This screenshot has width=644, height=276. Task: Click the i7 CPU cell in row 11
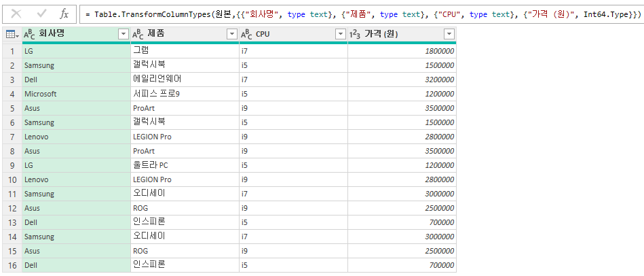click(294, 194)
